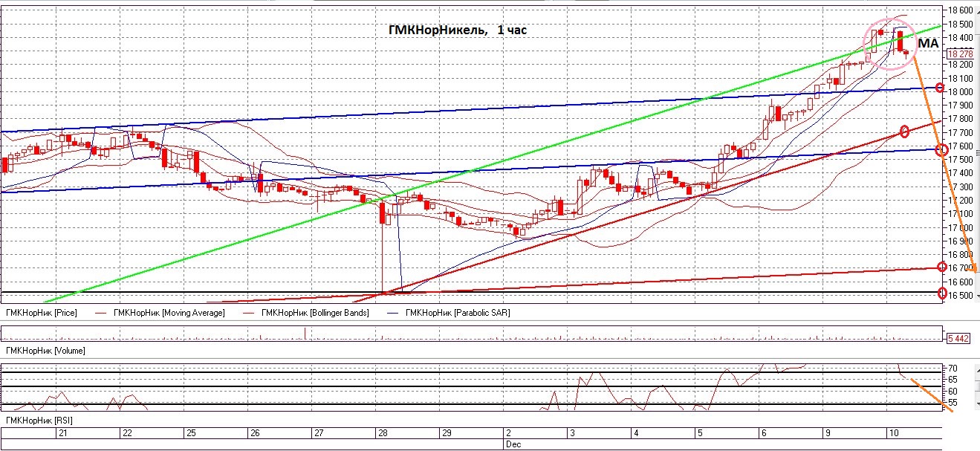Screen dimensions: 980x451
Task: Click the date label 6 on time axis
Action: [x=764, y=432]
